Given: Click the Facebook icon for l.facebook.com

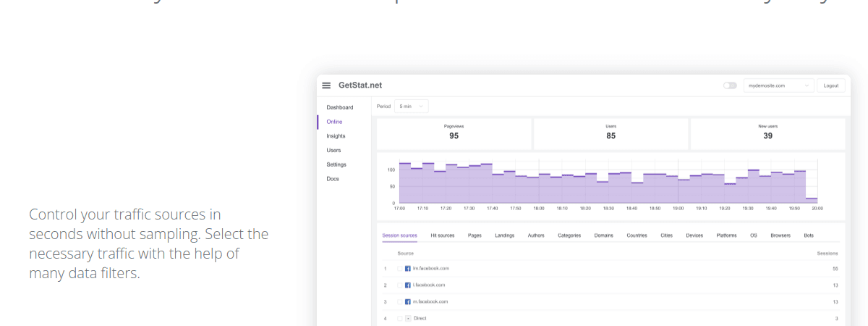Looking at the screenshot, I should (408, 285).
